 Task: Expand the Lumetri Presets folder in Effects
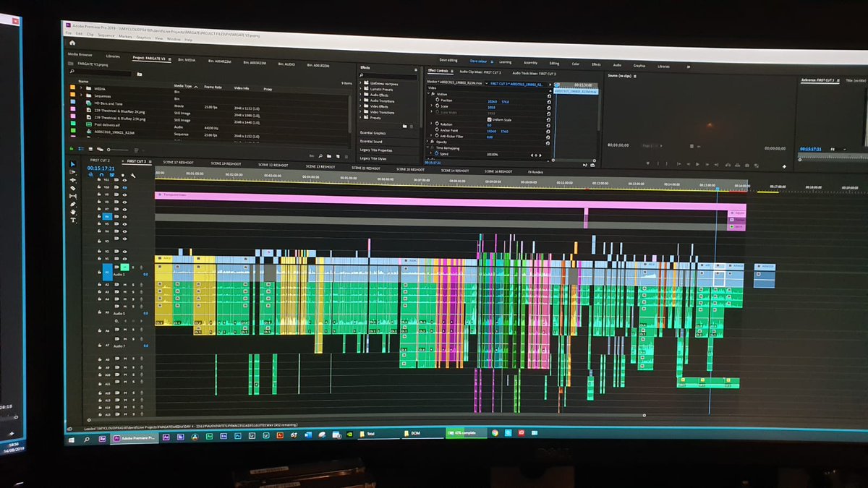pyautogui.click(x=360, y=89)
